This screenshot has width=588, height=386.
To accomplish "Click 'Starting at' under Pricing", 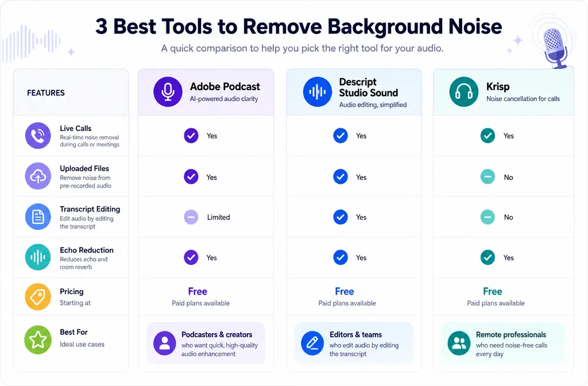I will pos(75,303).
